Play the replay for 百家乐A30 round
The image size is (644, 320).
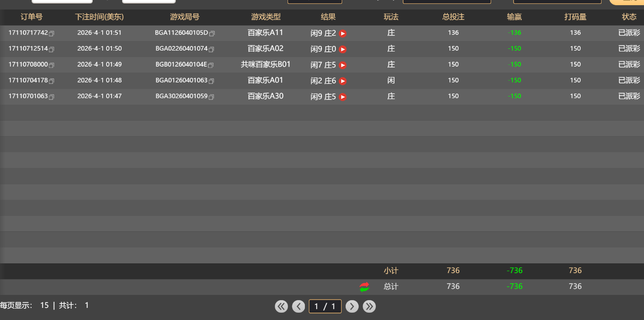[x=343, y=97]
